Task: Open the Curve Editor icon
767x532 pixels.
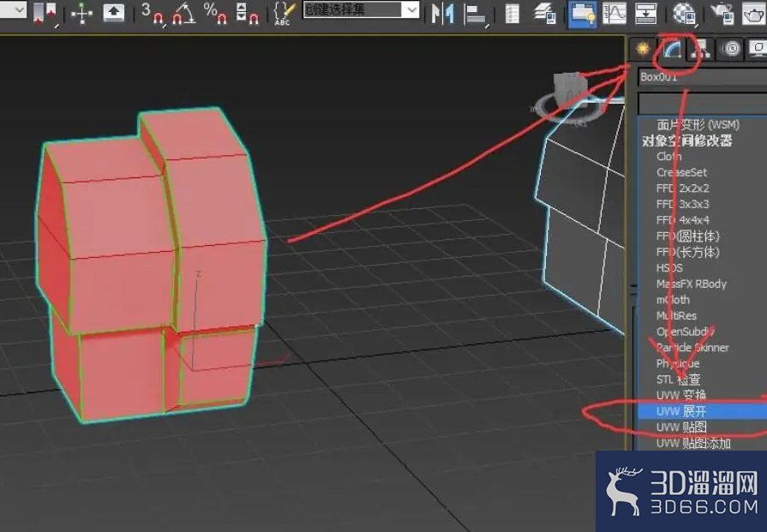Action: 614,13
